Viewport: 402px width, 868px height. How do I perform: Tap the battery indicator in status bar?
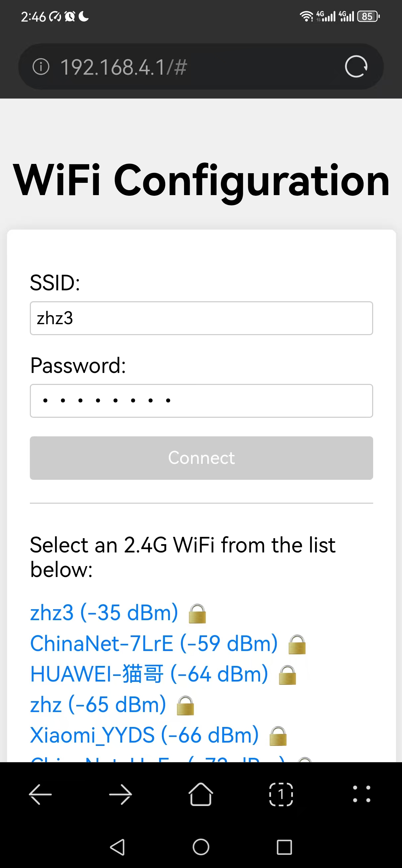click(x=368, y=16)
